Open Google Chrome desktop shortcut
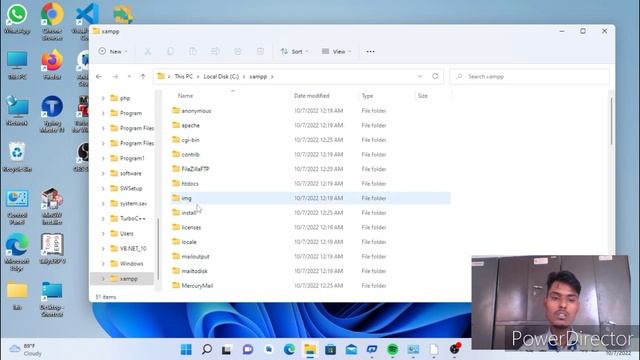Viewport: 640px width, 360px height. [52, 21]
